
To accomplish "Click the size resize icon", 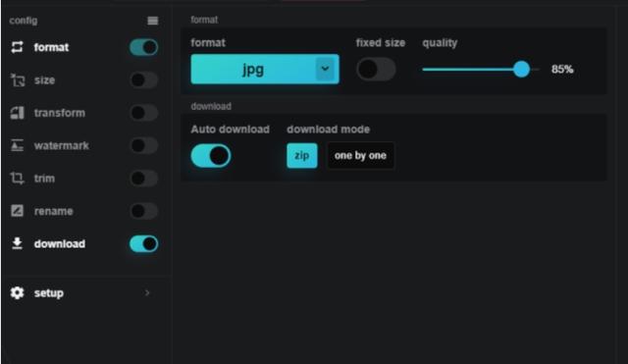I will 18,80.
